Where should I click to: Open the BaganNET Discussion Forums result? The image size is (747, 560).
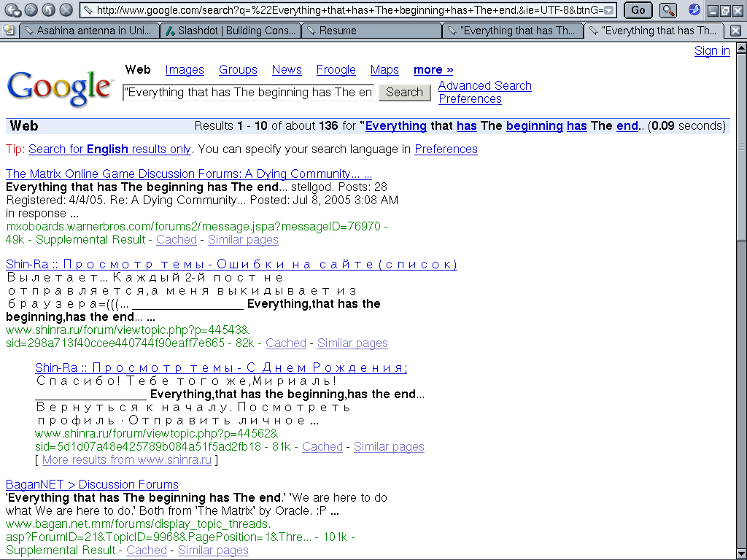(92, 485)
